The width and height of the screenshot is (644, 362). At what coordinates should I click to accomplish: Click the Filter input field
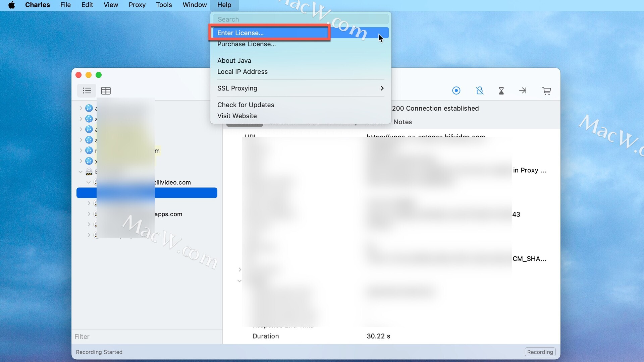[147, 337]
